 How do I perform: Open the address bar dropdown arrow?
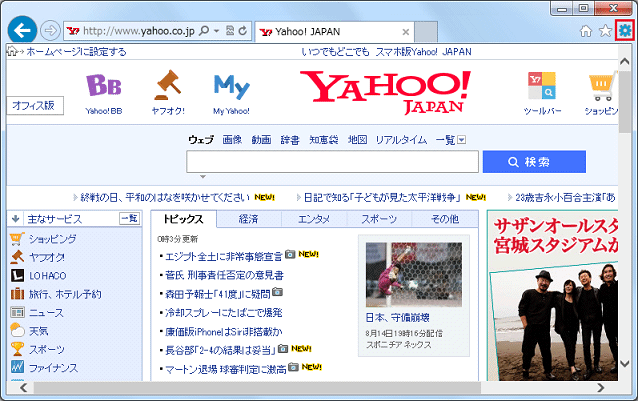coord(216,31)
